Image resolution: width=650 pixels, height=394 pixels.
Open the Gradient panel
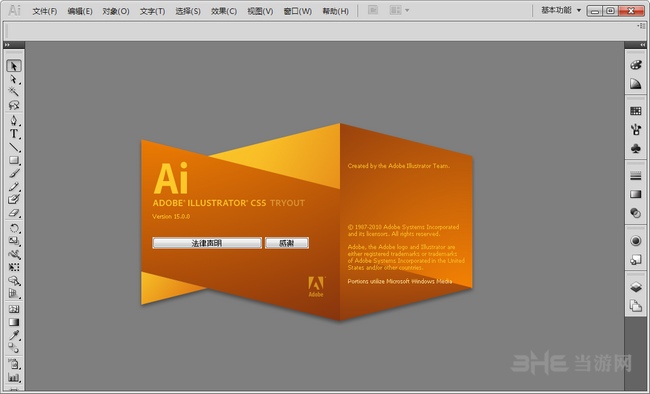pos(636,194)
